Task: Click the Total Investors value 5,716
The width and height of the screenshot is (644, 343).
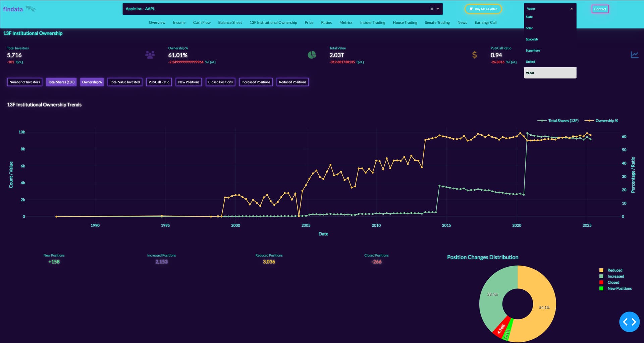Action: (x=14, y=55)
